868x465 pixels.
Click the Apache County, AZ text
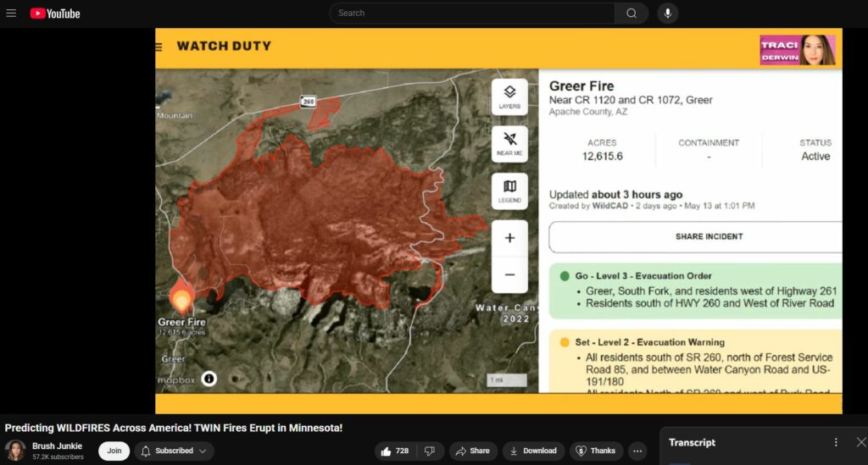coord(588,112)
